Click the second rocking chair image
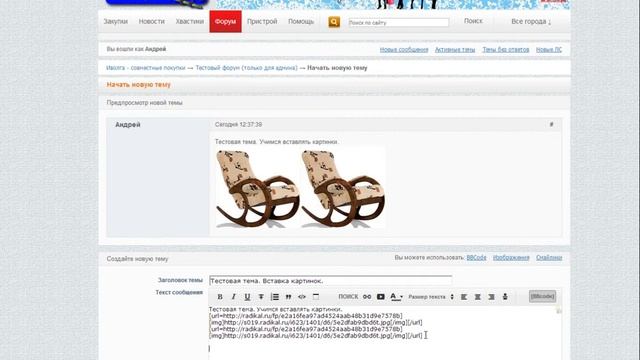Screen dimensions: 640x360 click(342, 188)
